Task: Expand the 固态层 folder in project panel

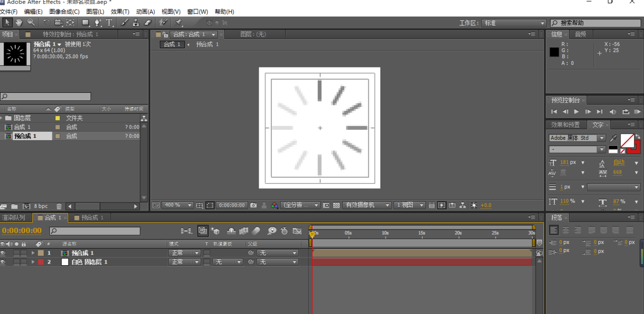Action: coord(2,118)
